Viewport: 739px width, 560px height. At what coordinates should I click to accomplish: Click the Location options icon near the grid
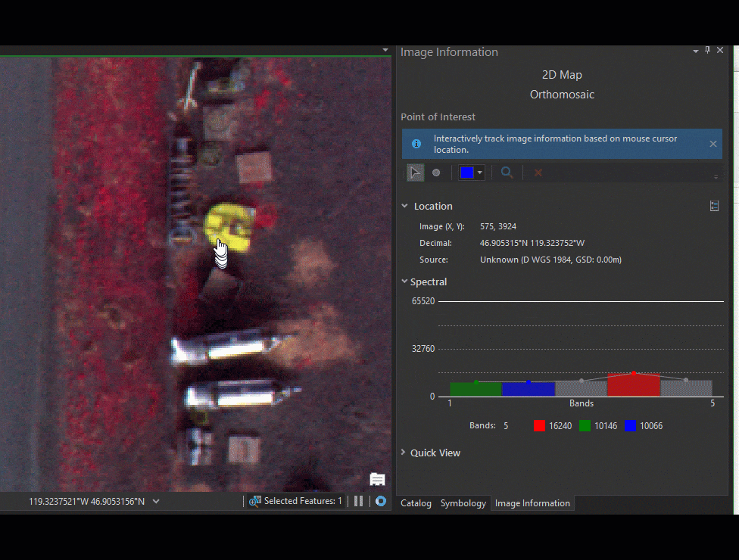click(x=714, y=205)
